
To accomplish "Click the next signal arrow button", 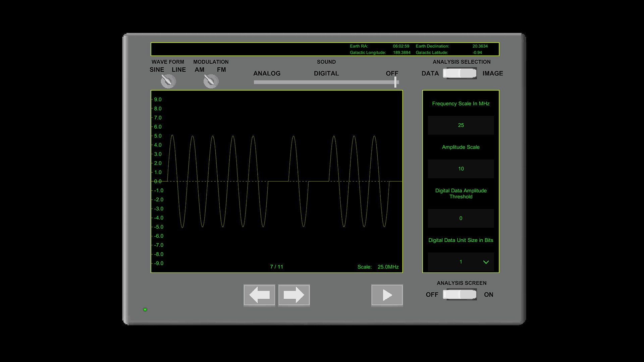I will tap(294, 295).
